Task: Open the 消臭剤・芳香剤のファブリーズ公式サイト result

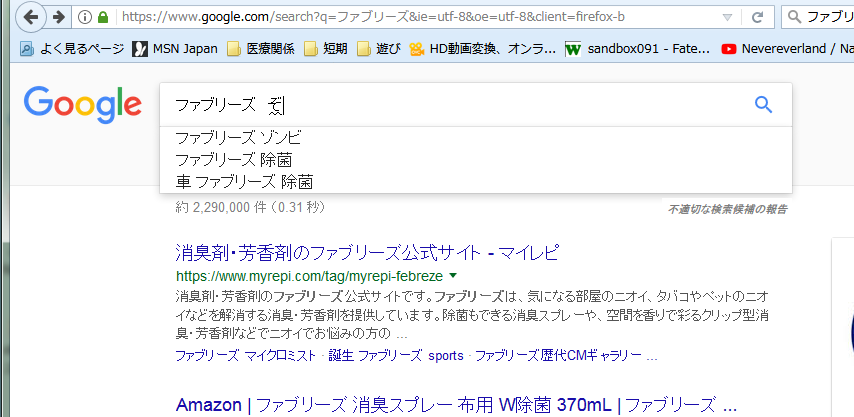Action: [366, 252]
